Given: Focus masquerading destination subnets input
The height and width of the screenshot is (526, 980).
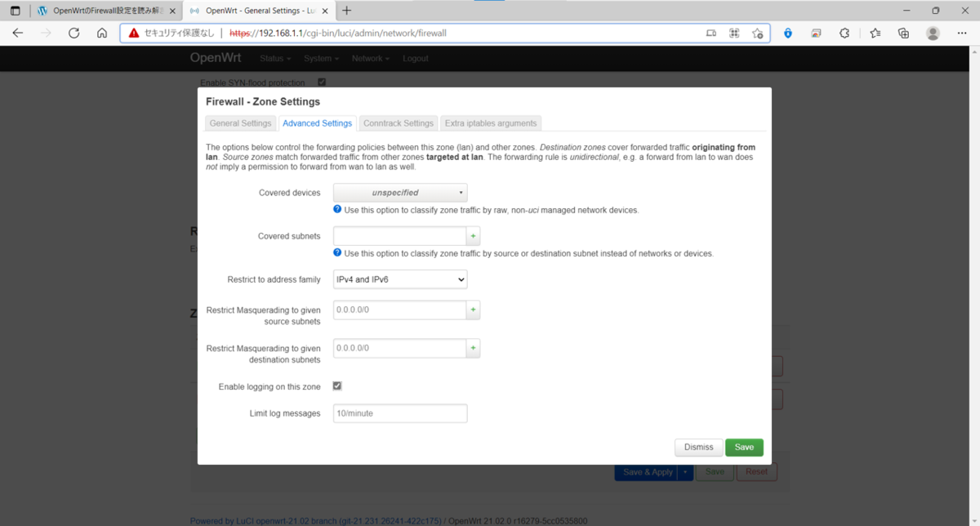Looking at the screenshot, I should 400,348.
